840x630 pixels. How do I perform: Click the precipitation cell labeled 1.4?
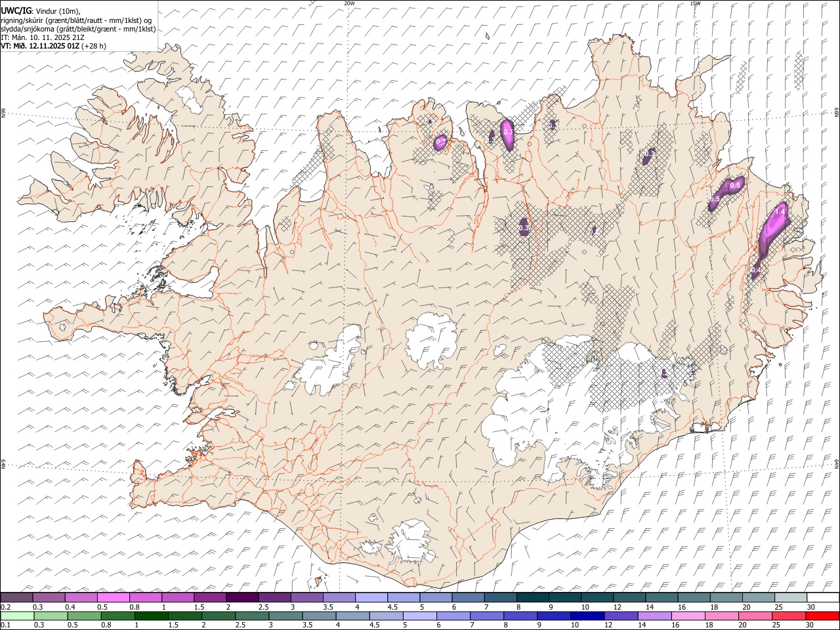coord(774,226)
